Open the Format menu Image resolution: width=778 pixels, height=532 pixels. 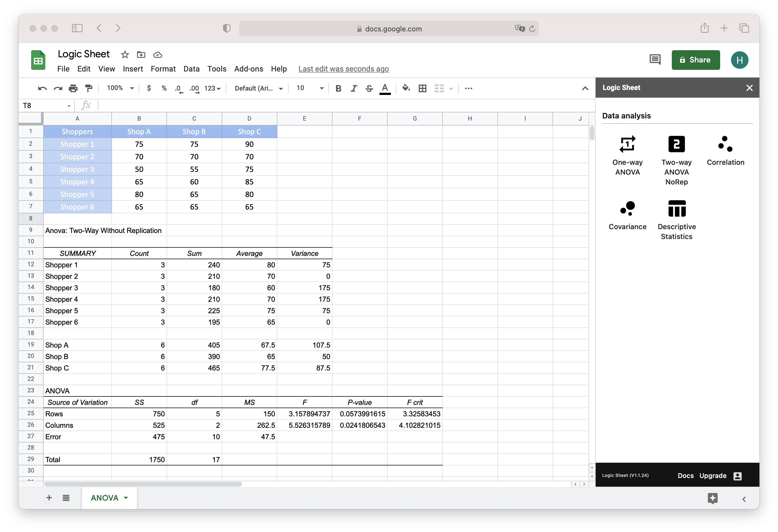click(x=163, y=69)
